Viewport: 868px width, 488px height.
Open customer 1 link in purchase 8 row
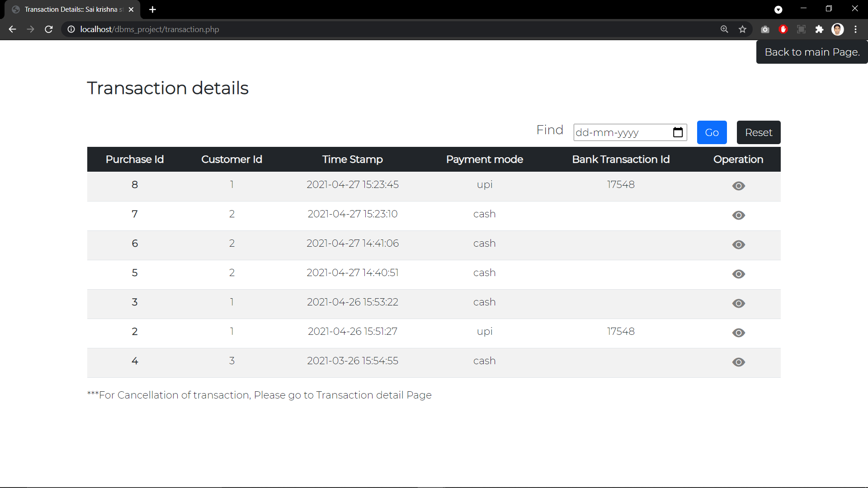click(x=232, y=184)
